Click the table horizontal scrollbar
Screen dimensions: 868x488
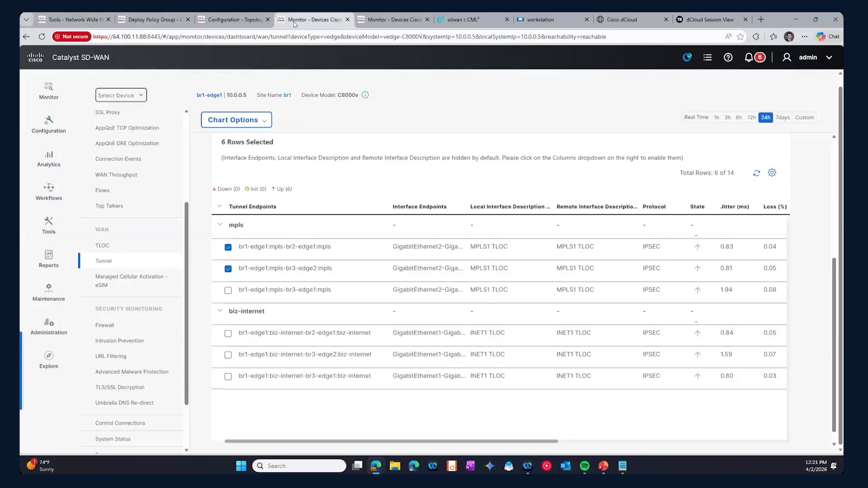tap(391, 441)
